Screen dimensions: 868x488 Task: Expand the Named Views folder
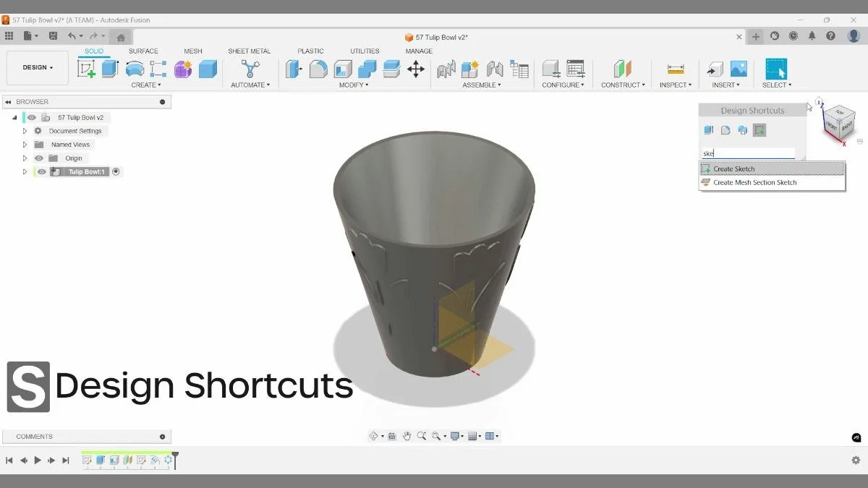point(24,144)
